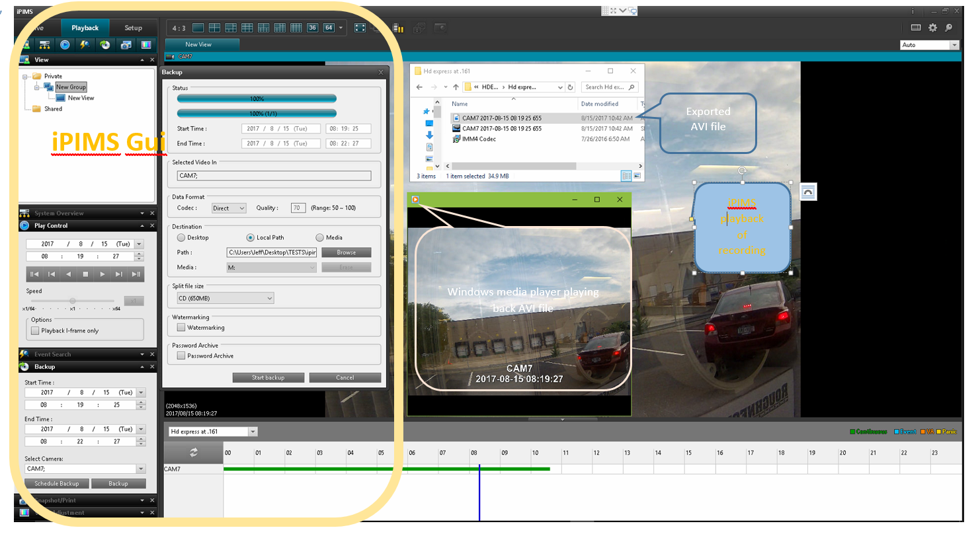This screenshot has height=538, width=980.
Task: Switch to 64-channel layout view
Action: pos(329,28)
